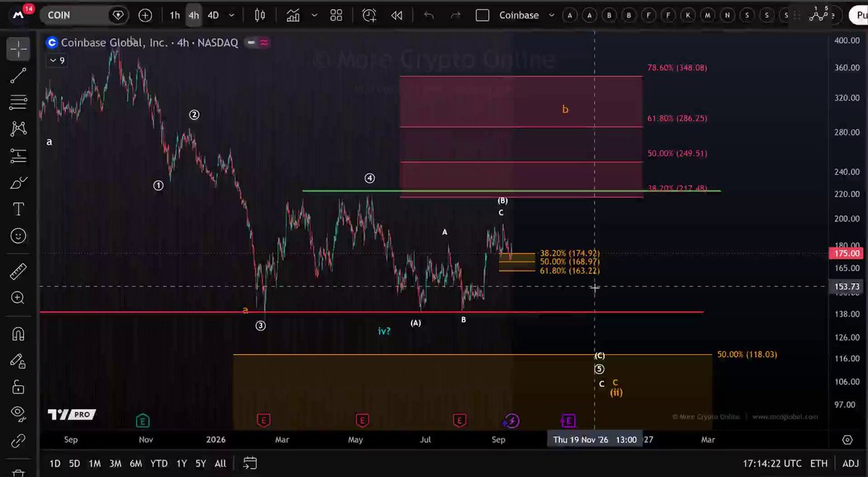Expand the collapsed indicators legend showing 9
Image resolution: width=868 pixels, height=477 pixels.
(56, 61)
